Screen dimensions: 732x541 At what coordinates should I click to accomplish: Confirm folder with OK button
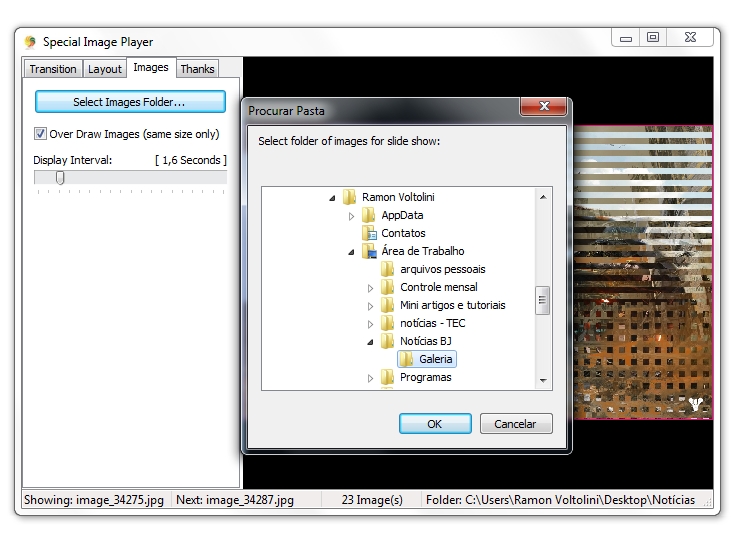435,423
